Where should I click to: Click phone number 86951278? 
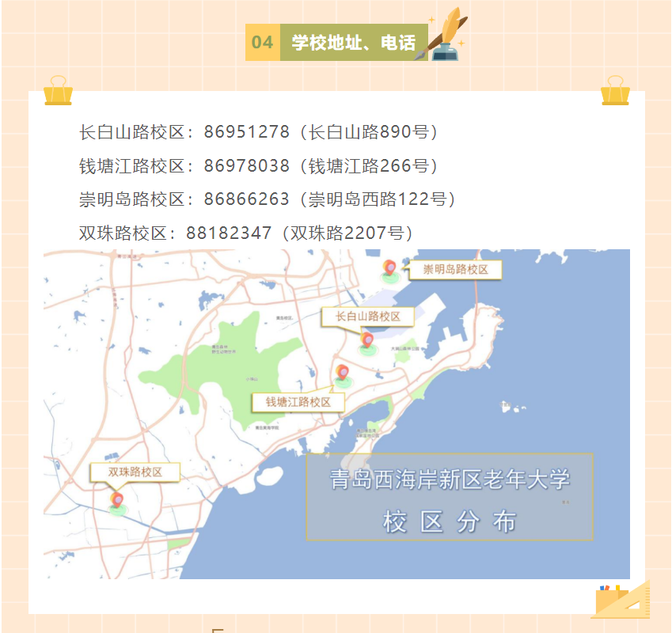coord(246,132)
